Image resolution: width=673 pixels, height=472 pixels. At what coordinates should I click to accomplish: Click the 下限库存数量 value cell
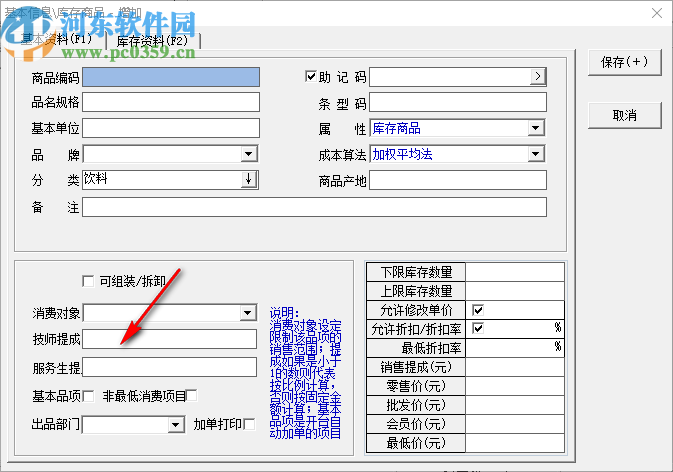[x=515, y=272]
